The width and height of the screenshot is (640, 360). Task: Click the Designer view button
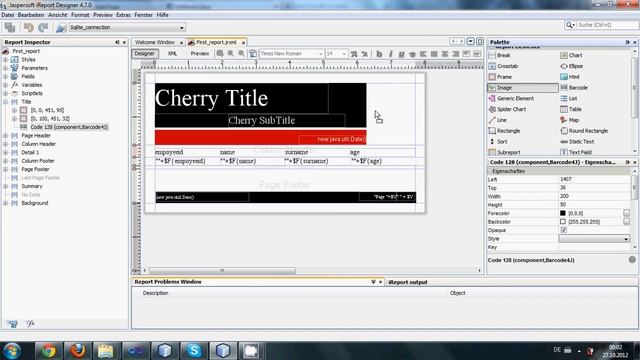tap(144, 53)
